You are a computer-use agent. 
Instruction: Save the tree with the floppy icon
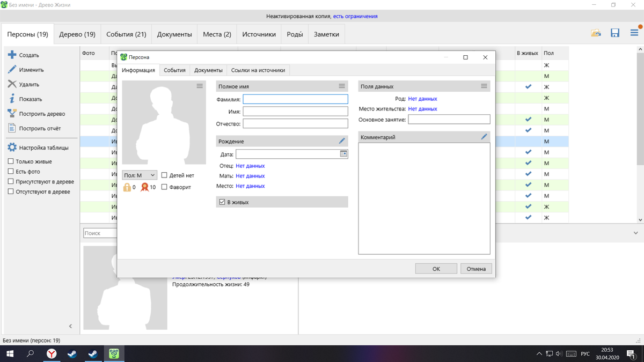click(615, 33)
